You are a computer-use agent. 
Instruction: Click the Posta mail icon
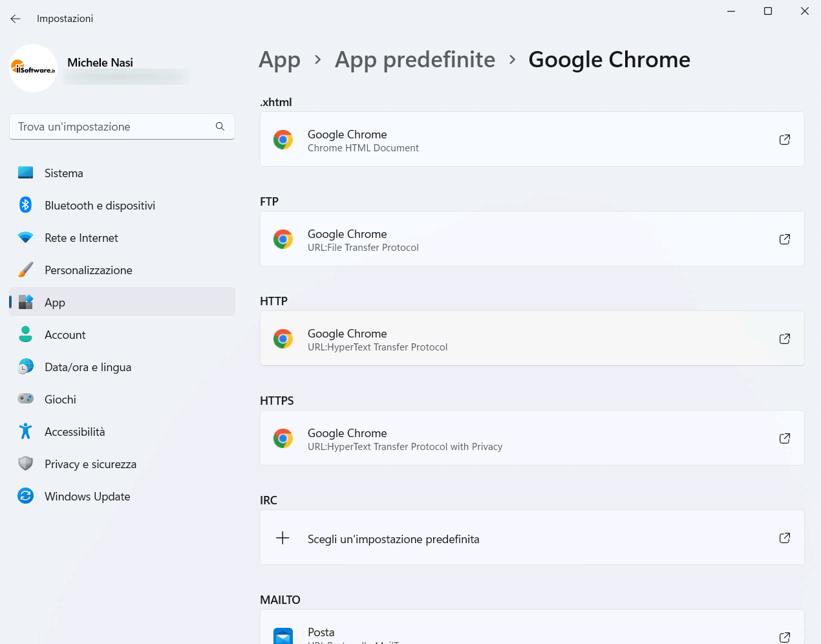(283, 636)
